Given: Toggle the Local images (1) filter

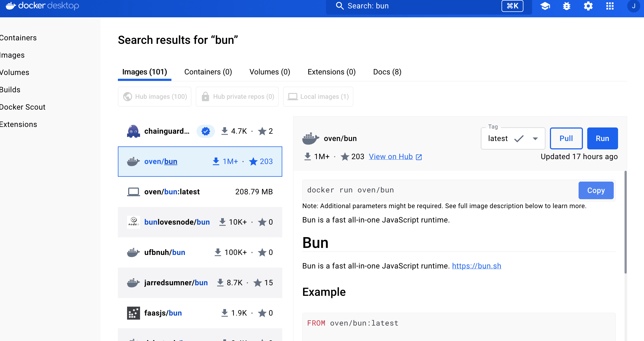Looking at the screenshot, I should (x=318, y=97).
